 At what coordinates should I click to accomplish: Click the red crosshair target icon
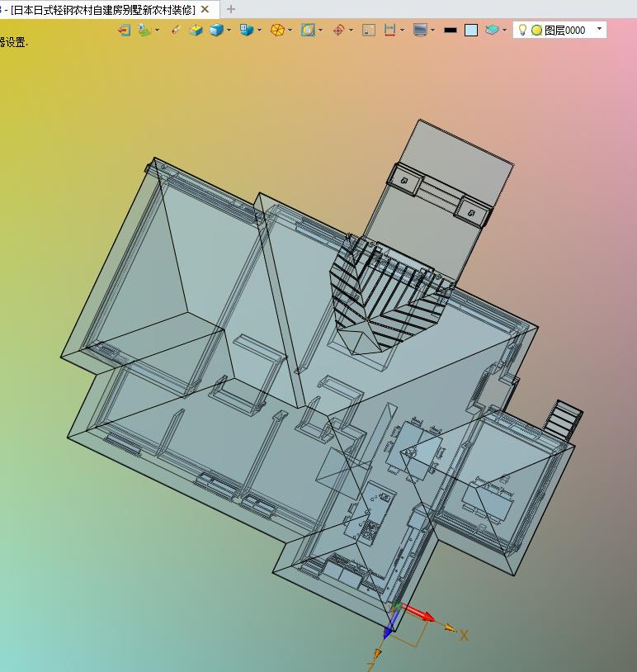tap(338, 30)
